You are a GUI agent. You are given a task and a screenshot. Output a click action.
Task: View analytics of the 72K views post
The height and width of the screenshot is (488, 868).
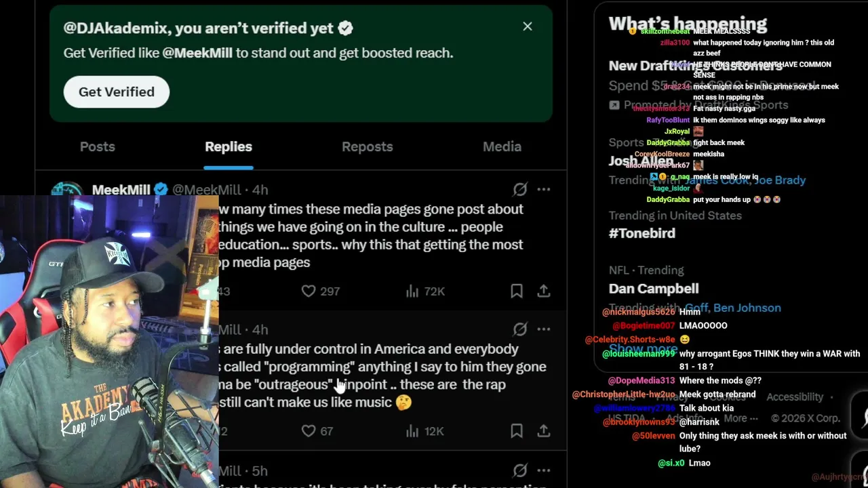(425, 291)
